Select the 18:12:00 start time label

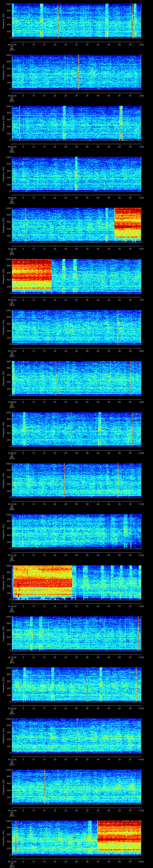coord(12,606)
